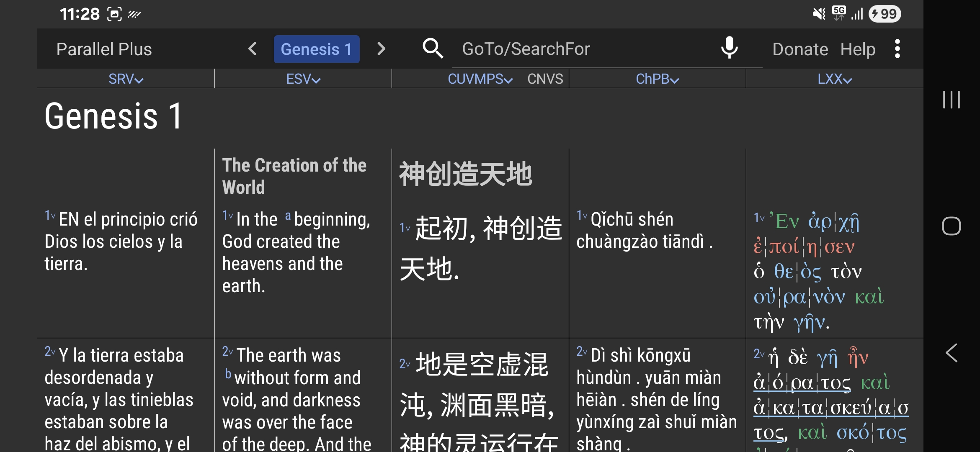This screenshot has height=452, width=980.
Task: Open the Help page
Action: pos(858,49)
